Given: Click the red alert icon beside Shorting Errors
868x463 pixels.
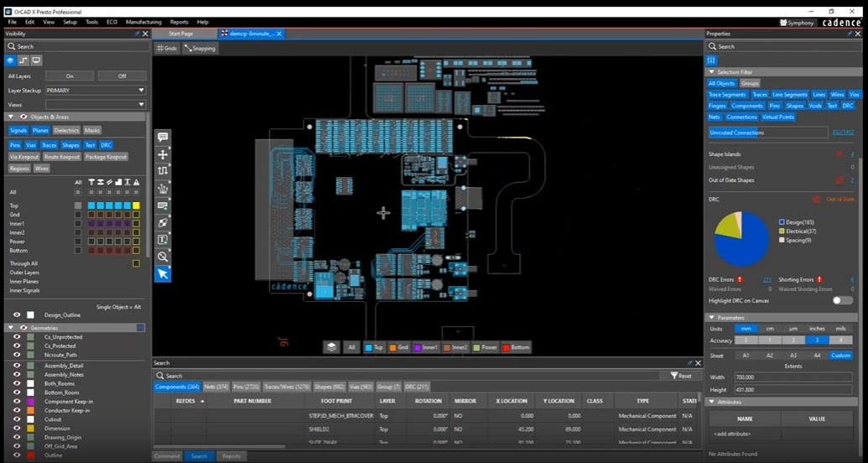Looking at the screenshot, I should [819, 279].
